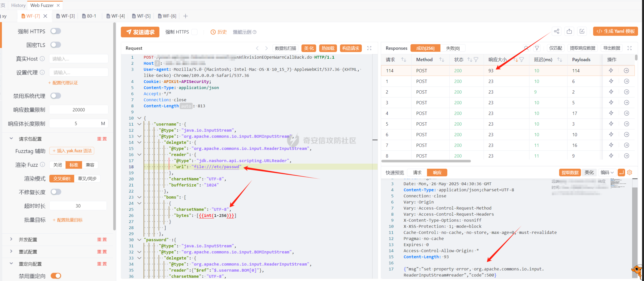Sort responses by 请求 column arrows

coord(404,59)
